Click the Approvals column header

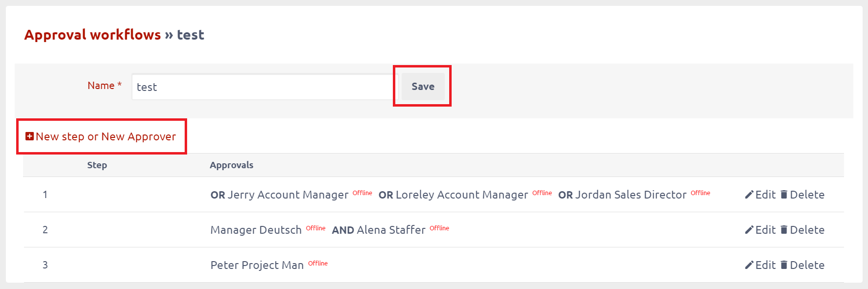232,165
